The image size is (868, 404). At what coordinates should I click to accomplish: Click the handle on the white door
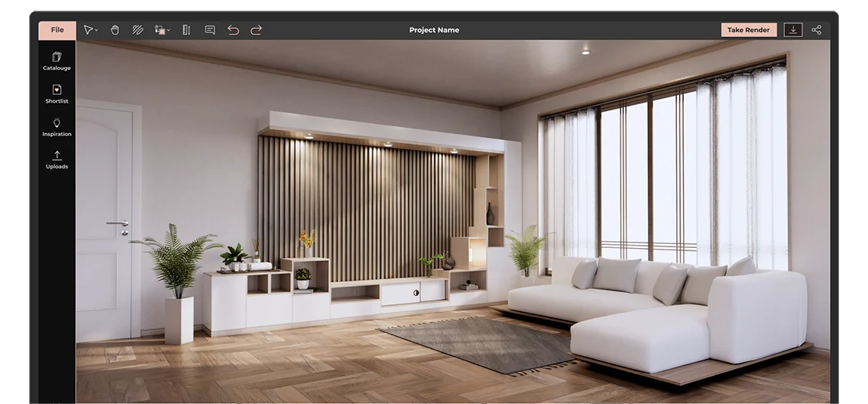pos(119,224)
